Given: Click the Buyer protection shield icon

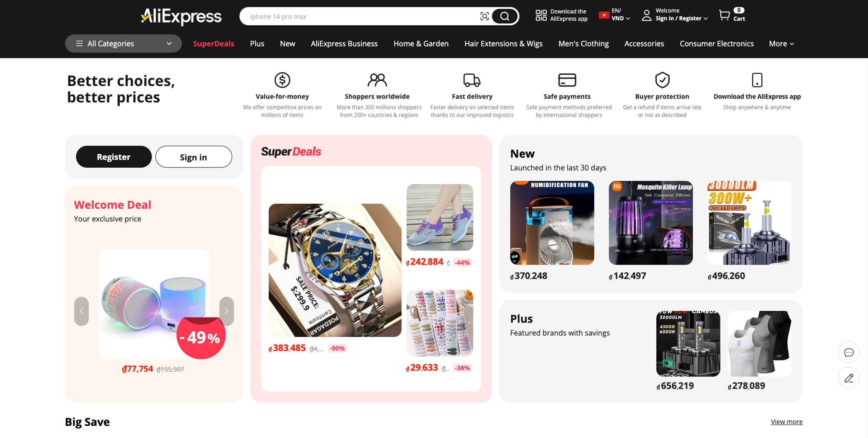Looking at the screenshot, I should click(x=662, y=80).
